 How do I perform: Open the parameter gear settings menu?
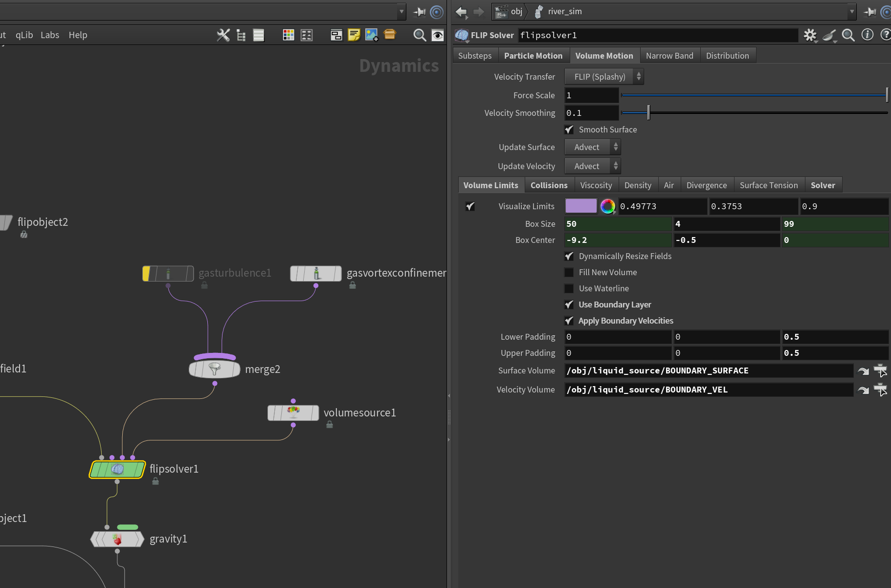point(810,35)
